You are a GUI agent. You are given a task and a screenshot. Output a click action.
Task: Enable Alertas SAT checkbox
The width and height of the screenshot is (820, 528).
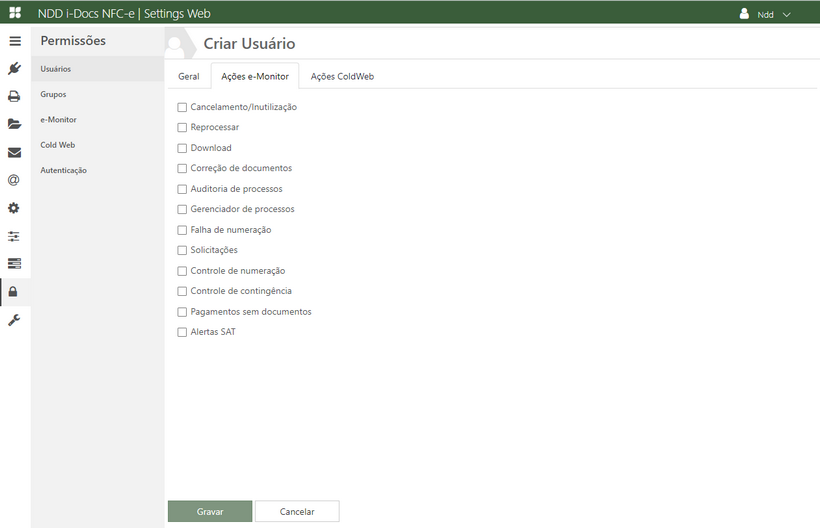pyautogui.click(x=182, y=332)
